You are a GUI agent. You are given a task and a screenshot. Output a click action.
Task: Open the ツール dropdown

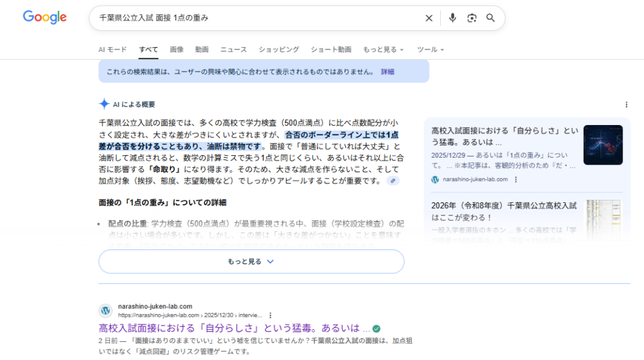coord(431,50)
